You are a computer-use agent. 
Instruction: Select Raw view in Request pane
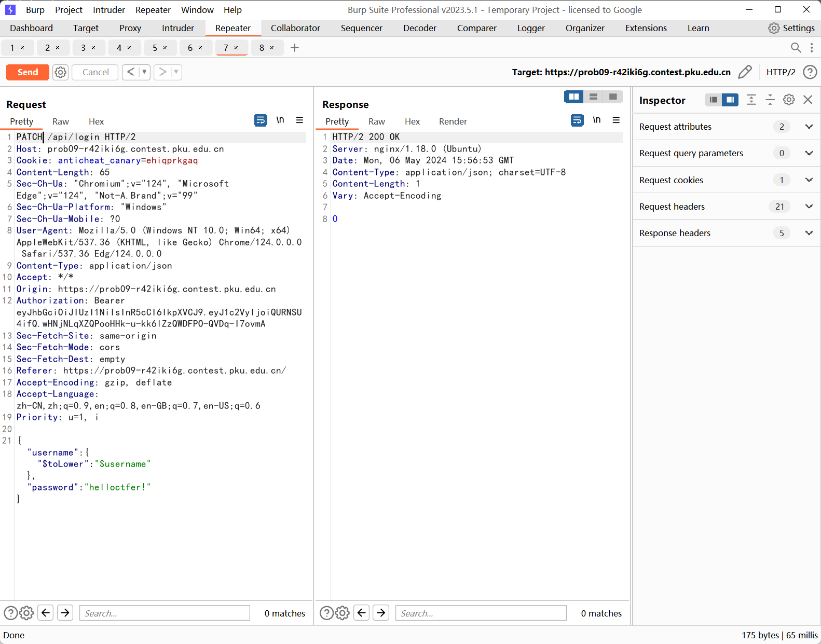[61, 121]
